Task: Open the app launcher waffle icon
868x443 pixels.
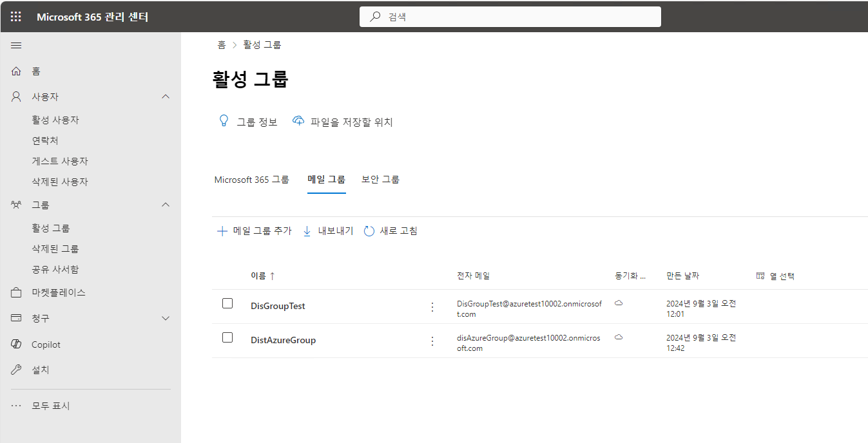Action: click(16, 17)
